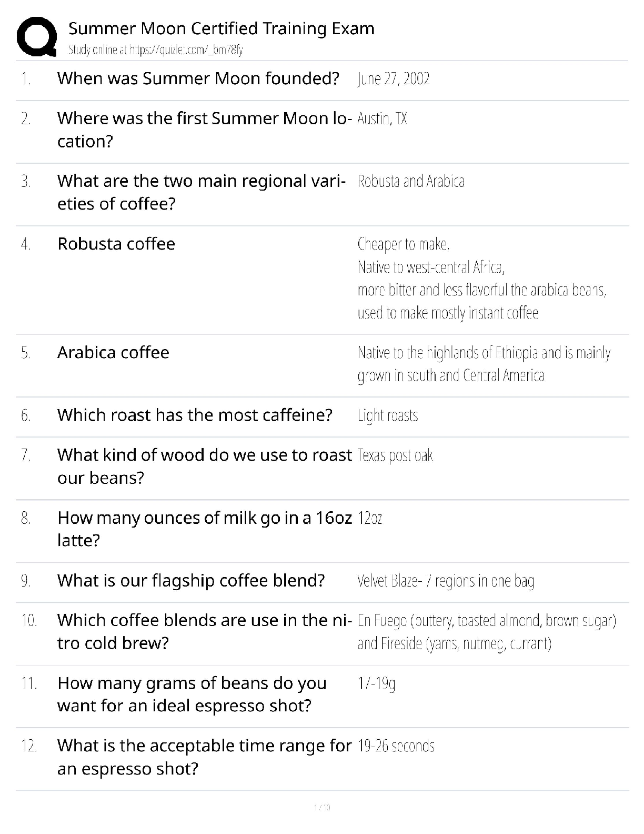Click the Velvet Blaze answer text
Screen dimensions: 644x834
pos(446,581)
